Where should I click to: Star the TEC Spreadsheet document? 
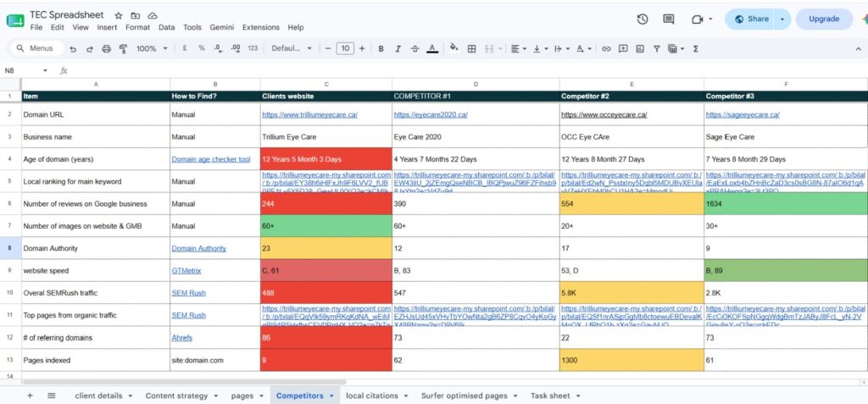click(x=118, y=15)
